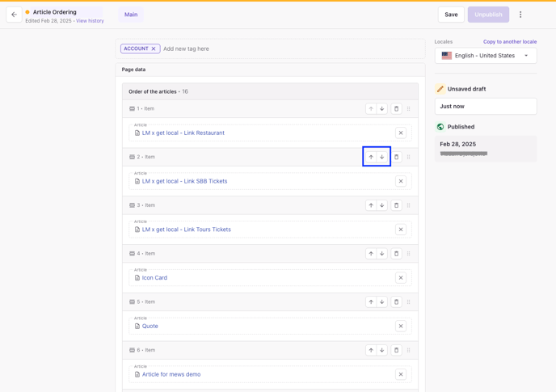The height and width of the screenshot is (392, 556).
Task: Collapse the 5 • Item header row
Action: pyautogui.click(x=270, y=302)
